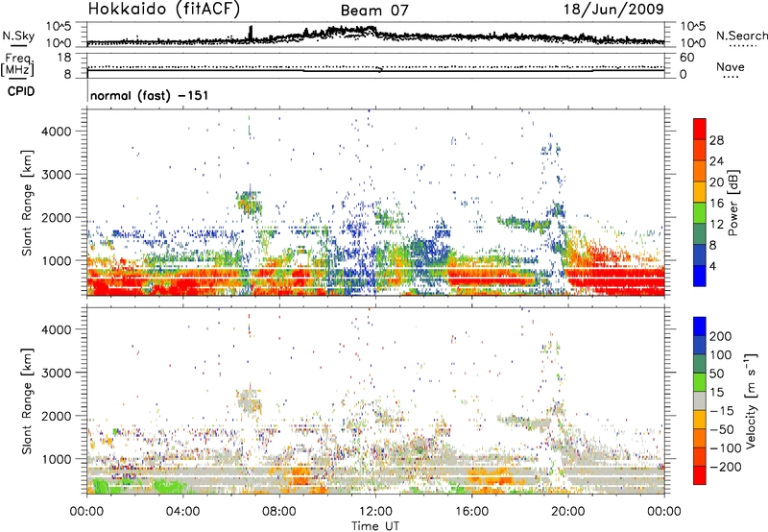This screenshot has width=768, height=532.
Task: Click the 20:00 time tick label
Action: (x=567, y=512)
